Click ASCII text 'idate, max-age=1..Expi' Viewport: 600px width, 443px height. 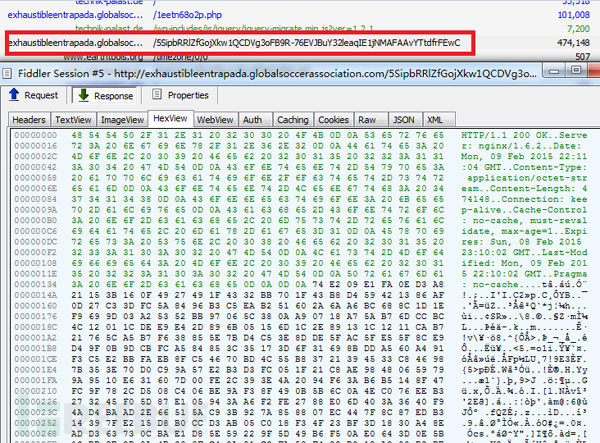click(524, 231)
